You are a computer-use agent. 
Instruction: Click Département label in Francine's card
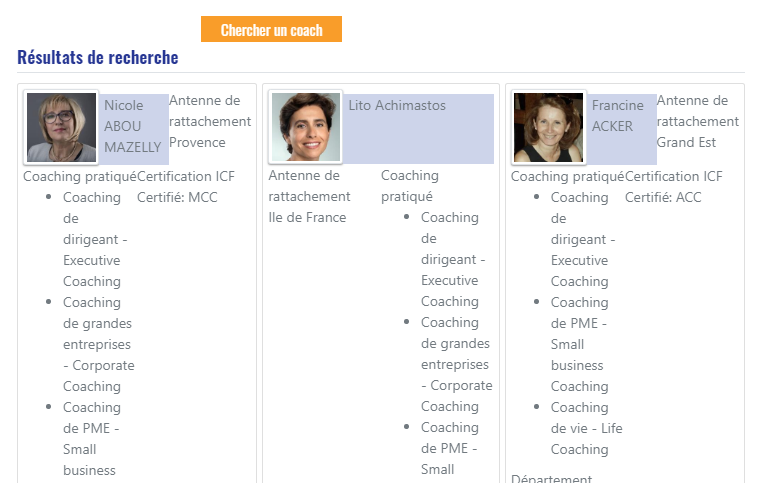click(552, 479)
